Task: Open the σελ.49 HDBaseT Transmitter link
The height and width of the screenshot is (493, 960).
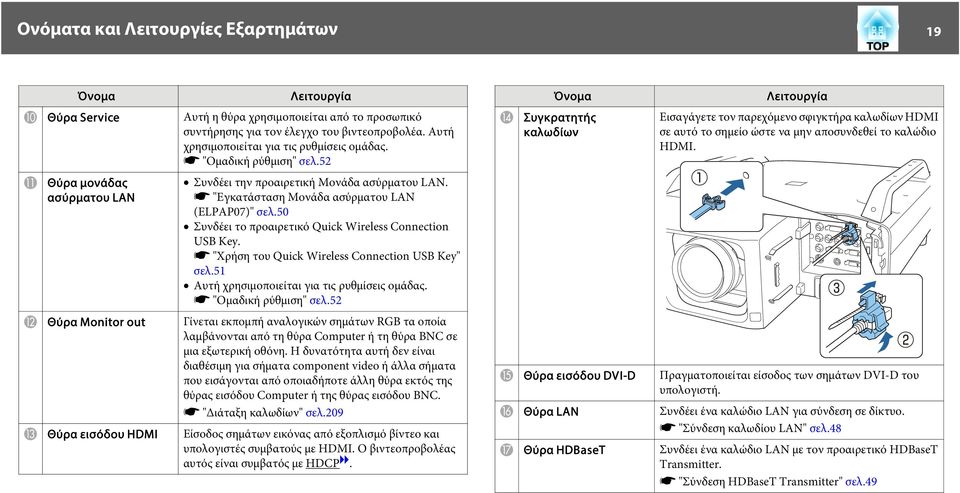Action: [x=861, y=481]
